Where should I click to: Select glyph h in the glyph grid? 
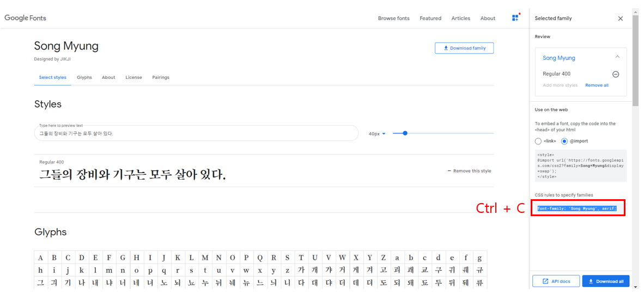click(x=40, y=271)
